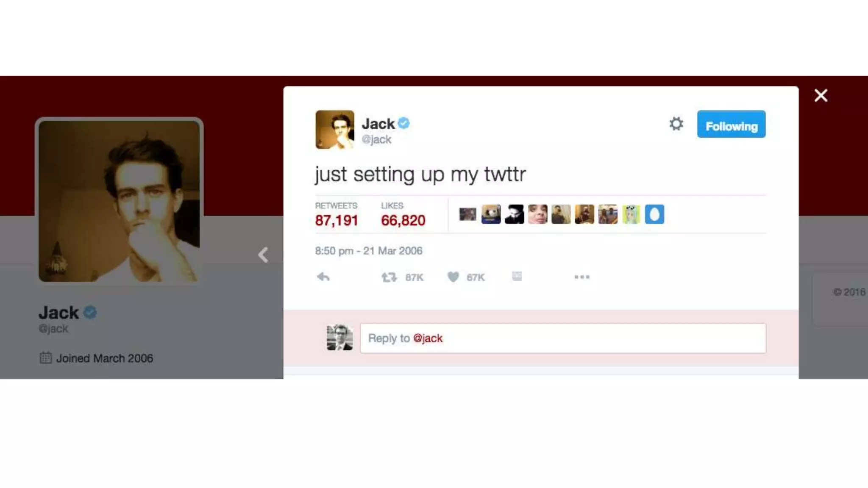
Task: Open the @jack handle in tweet header
Action: pos(376,139)
